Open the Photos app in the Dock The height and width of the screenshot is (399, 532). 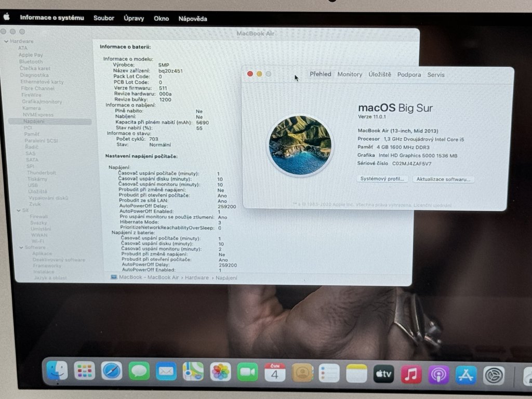(220, 373)
